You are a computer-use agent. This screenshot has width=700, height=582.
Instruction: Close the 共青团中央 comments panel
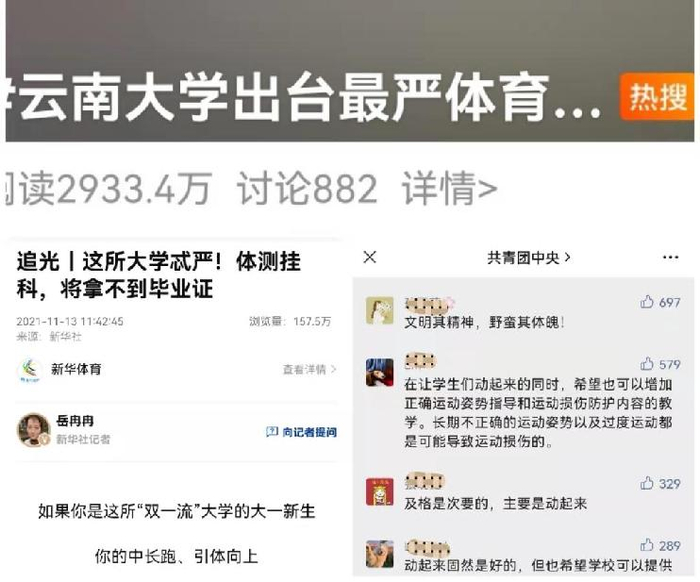coord(370,257)
